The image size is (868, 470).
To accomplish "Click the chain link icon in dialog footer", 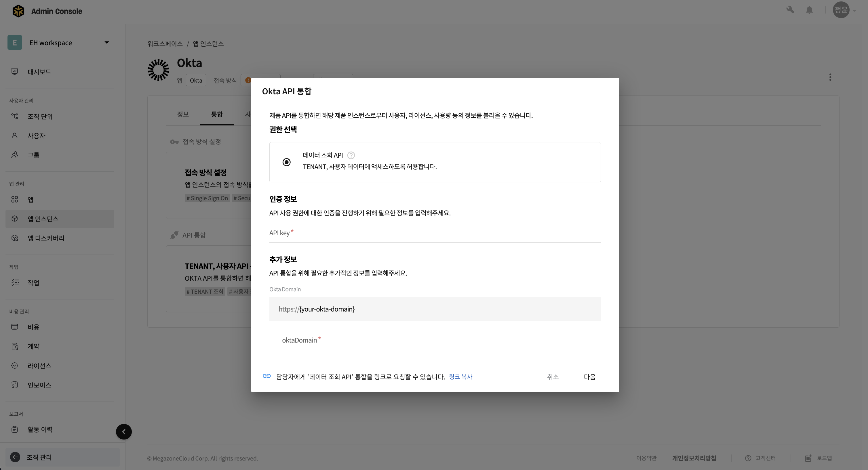I will point(267,376).
